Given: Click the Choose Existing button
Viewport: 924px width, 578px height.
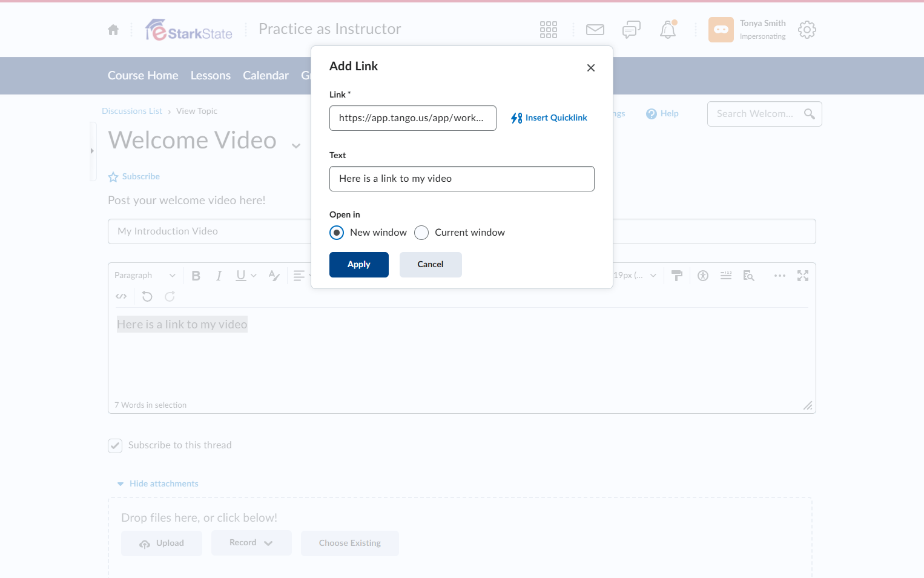Looking at the screenshot, I should (350, 543).
